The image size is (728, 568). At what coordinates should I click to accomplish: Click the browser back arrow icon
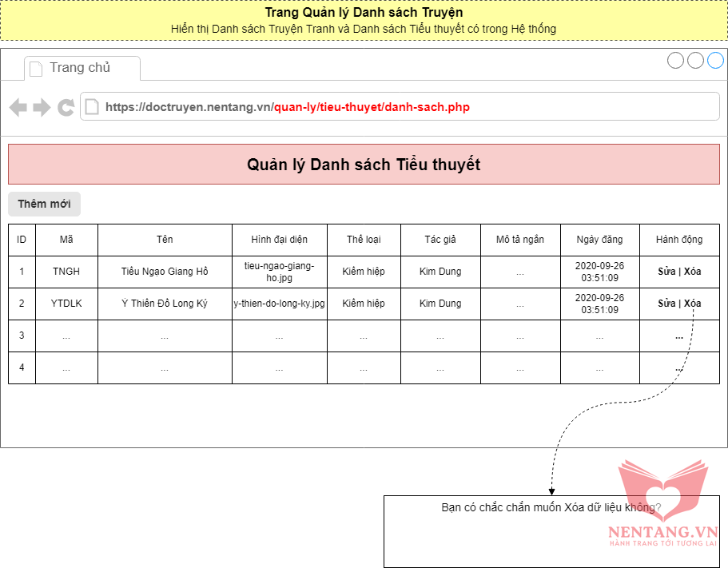(18, 107)
